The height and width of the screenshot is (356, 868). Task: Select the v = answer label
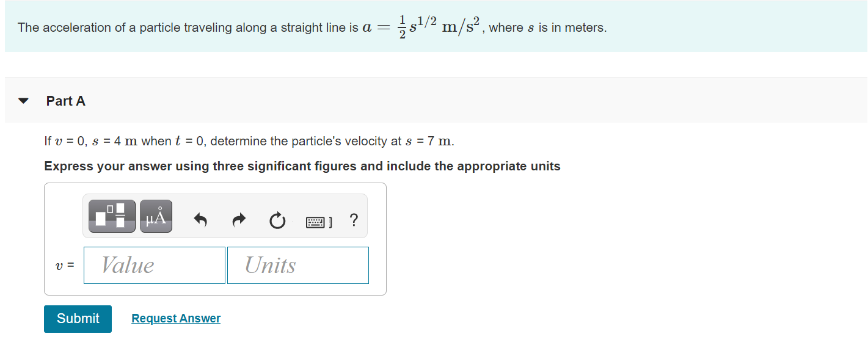click(64, 265)
